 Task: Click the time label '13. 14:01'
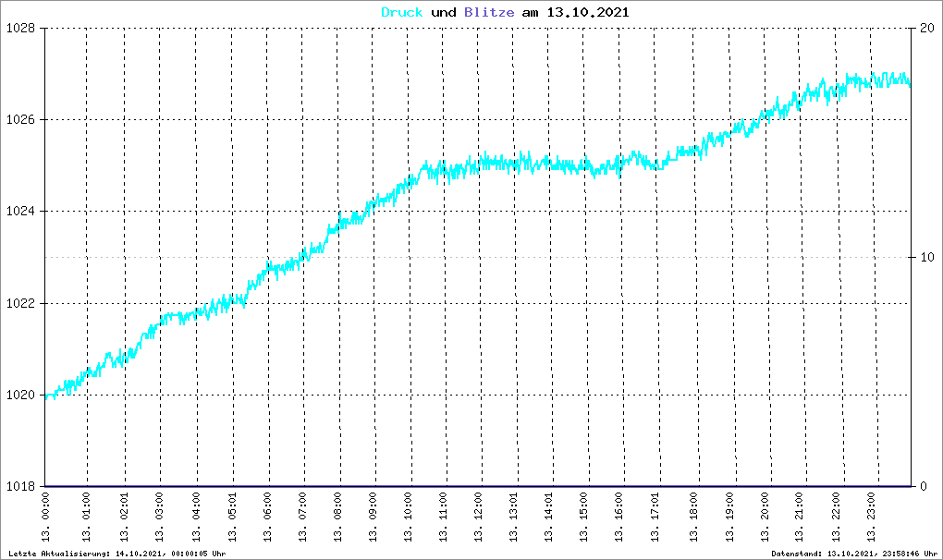(548, 517)
